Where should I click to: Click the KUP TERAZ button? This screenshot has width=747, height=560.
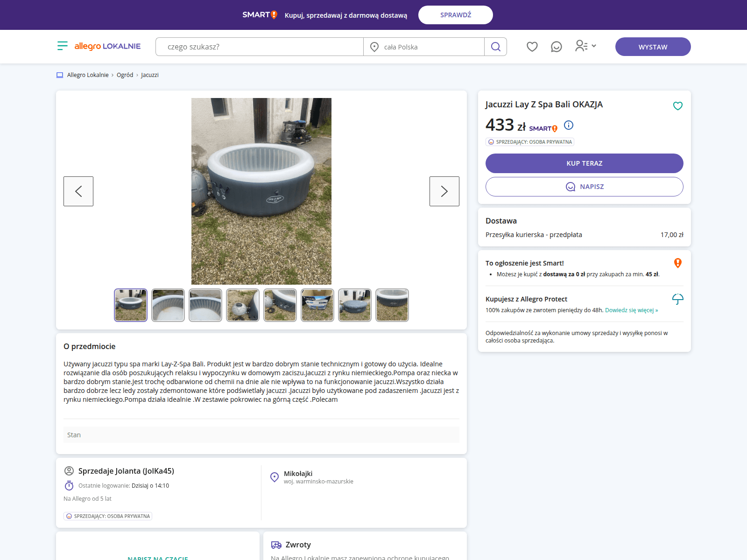(x=585, y=163)
